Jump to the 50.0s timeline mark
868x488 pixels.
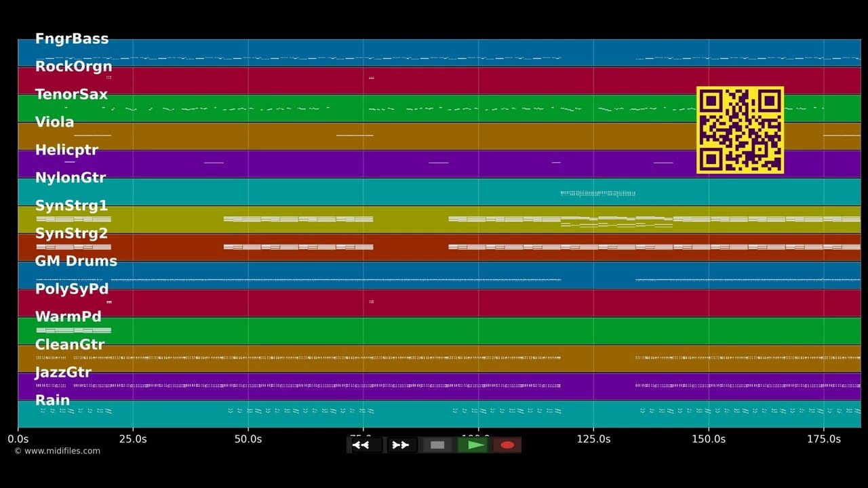(248, 439)
